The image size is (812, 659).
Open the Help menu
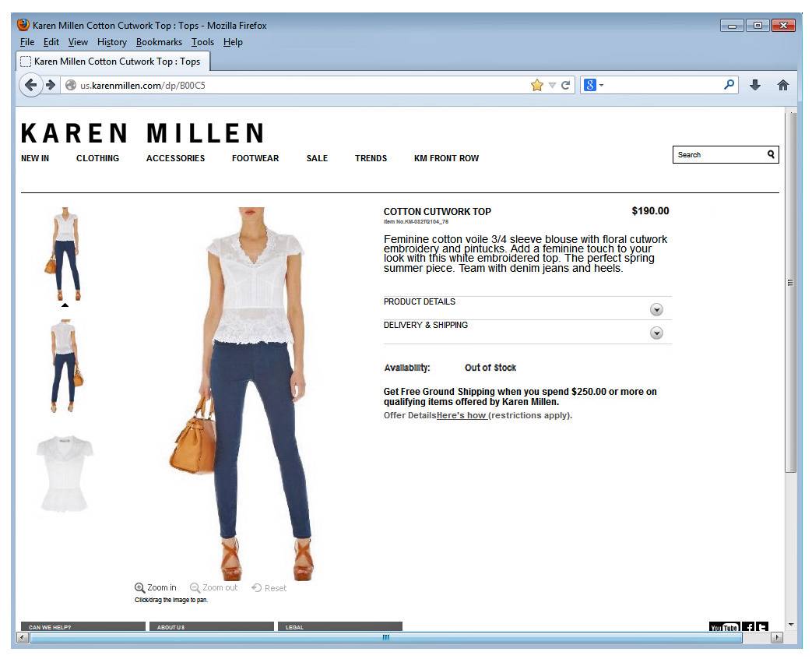pyautogui.click(x=233, y=42)
